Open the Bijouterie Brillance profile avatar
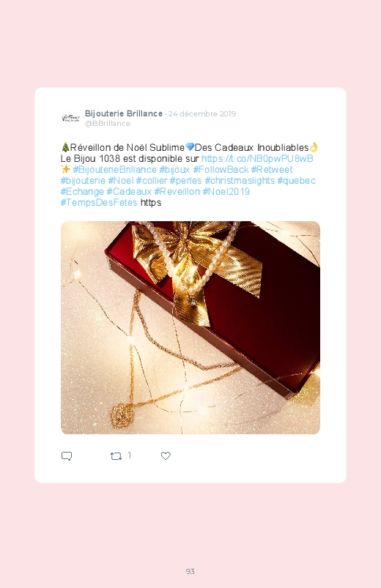This screenshot has width=381, height=588. pos(71,118)
